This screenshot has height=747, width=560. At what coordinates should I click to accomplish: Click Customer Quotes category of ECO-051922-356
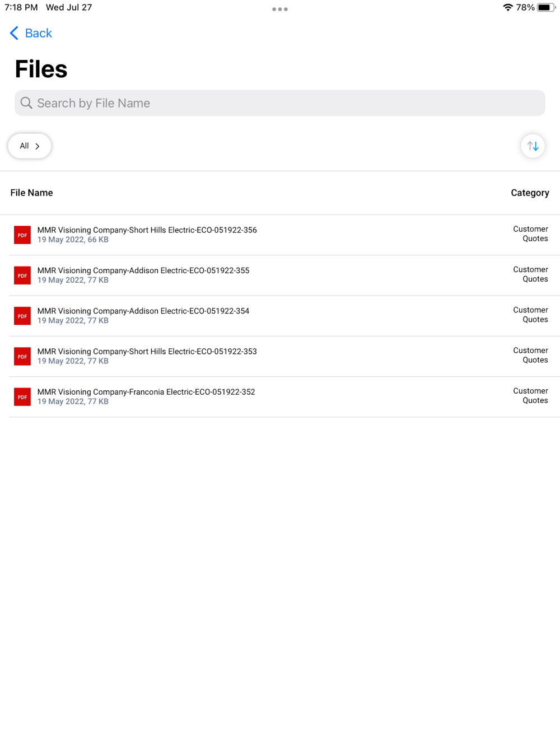tap(531, 234)
